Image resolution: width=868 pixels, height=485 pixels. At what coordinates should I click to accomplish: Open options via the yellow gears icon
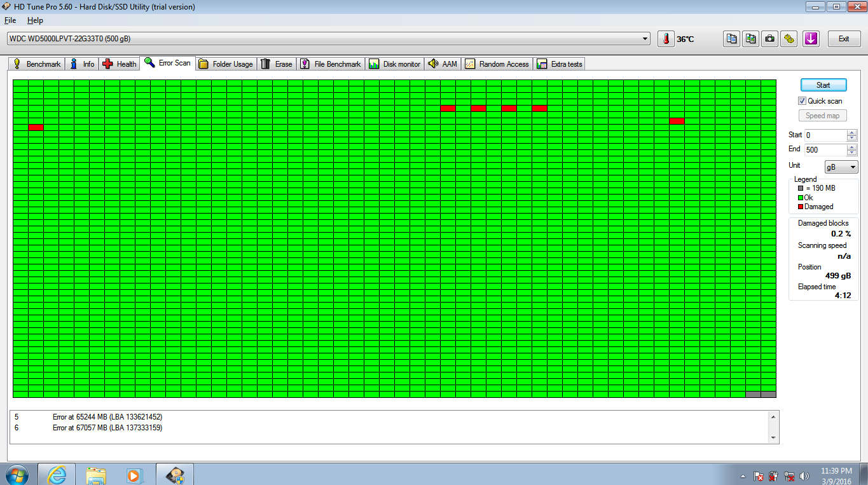click(789, 39)
